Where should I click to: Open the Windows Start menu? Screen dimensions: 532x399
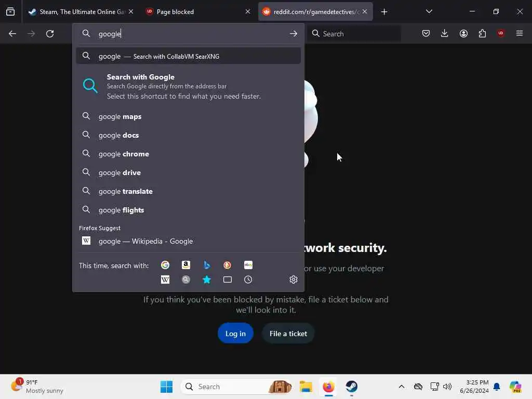coord(166,387)
